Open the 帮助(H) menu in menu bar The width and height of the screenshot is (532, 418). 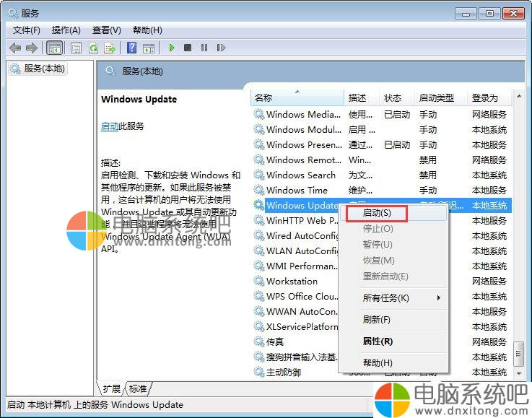(x=147, y=30)
